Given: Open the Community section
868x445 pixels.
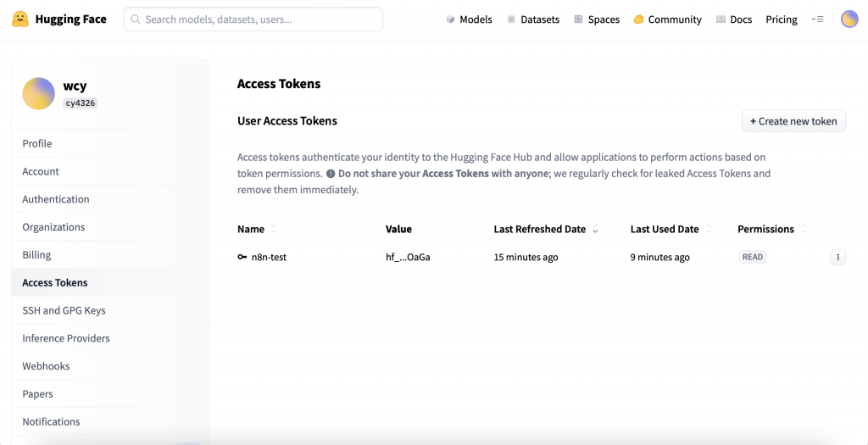Looking at the screenshot, I should (x=667, y=19).
